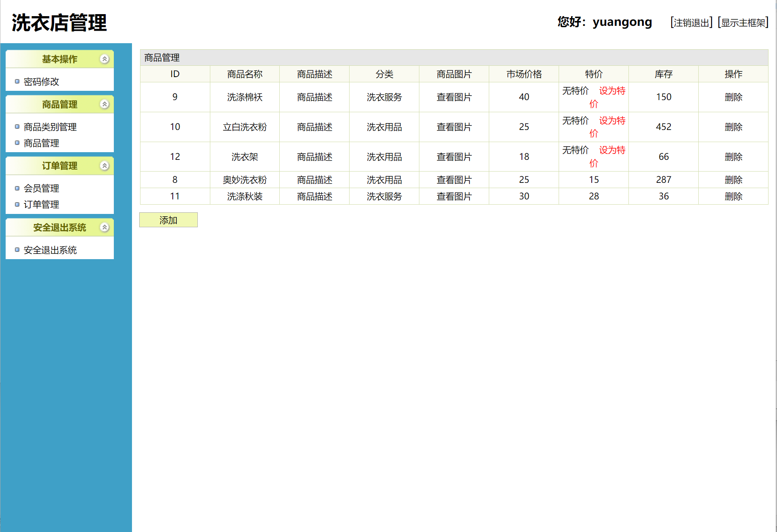Screen dimensions: 777x532
Task: Click bullet icon beside 商品类别管理
Action: pos(17,127)
